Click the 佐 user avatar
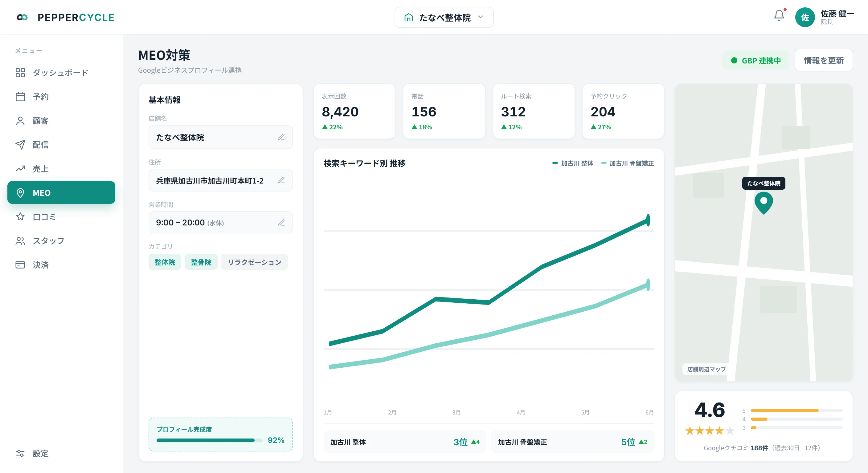 pyautogui.click(x=805, y=17)
